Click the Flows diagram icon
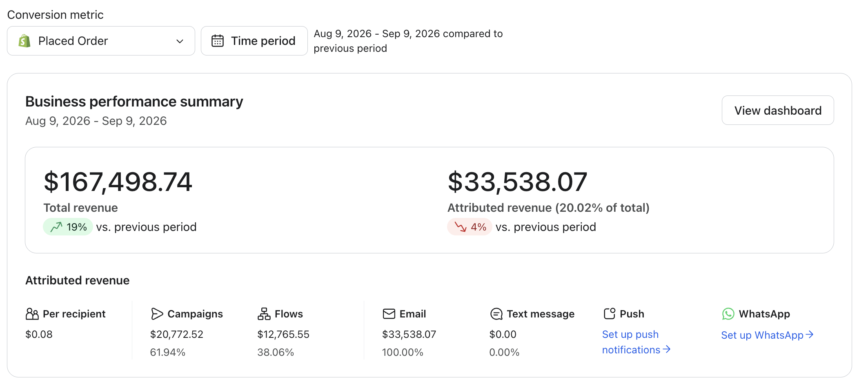Viewport: 868px width, 386px height. [264, 314]
